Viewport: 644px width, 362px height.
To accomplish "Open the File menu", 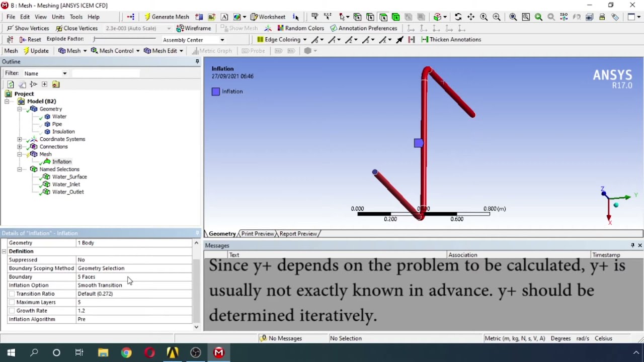I will (x=11, y=17).
